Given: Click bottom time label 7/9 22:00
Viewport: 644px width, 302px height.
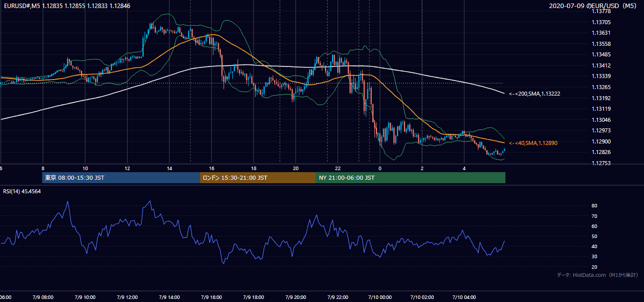Looking at the screenshot, I should [338, 297].
